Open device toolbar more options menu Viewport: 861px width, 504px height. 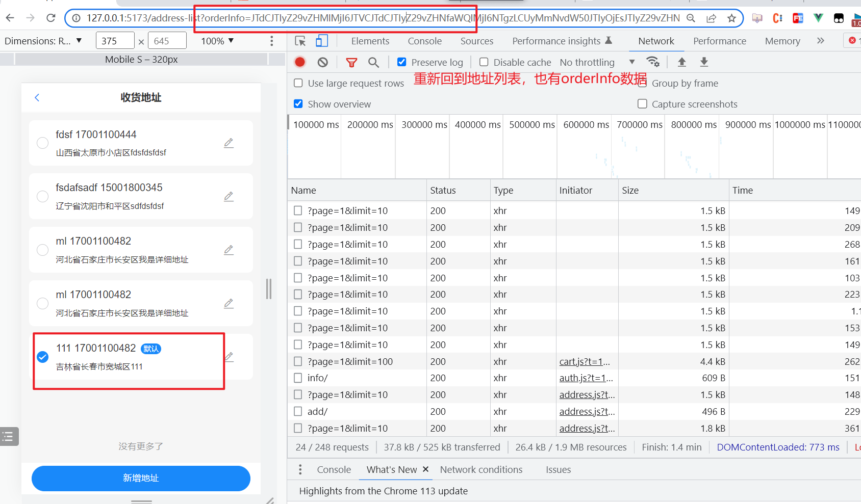271,41
